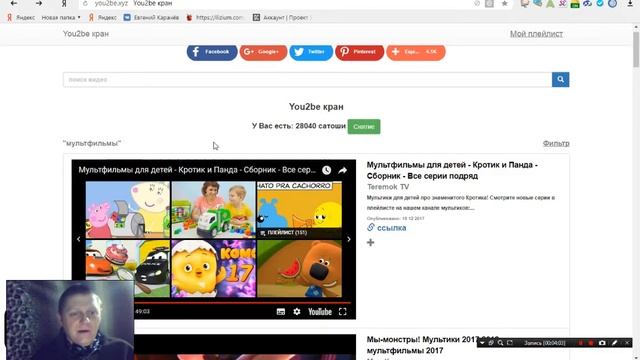The width and height of the screenshot is (640, 360).
Task: Open the orange plus share button
Action: click(416, 52)
